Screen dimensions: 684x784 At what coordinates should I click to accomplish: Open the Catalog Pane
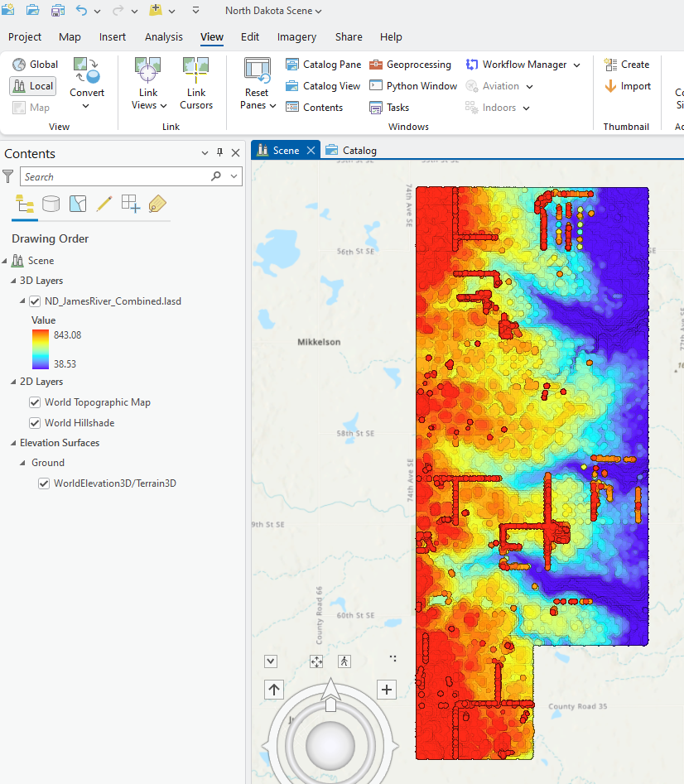point(323,65)
